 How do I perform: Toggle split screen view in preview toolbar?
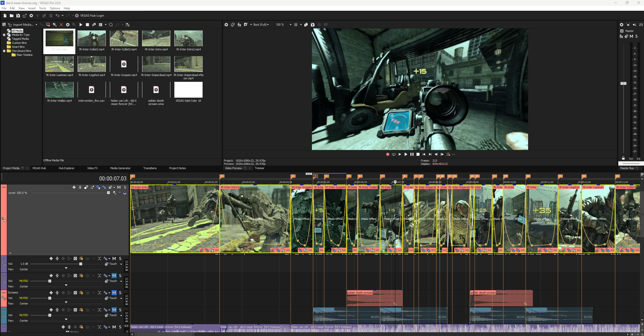(246, 25)
